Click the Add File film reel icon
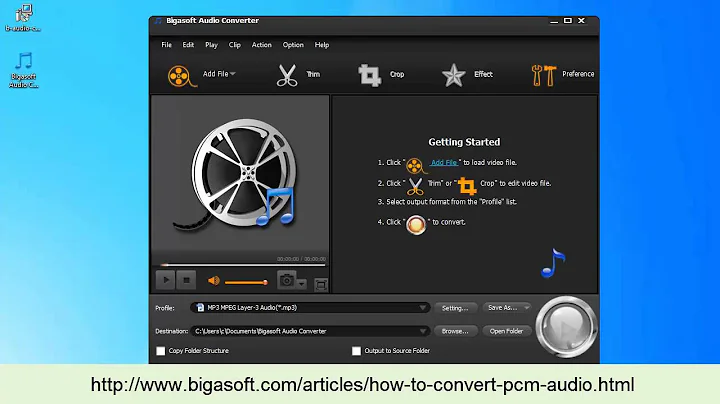This screenshot has height=404, width=720. pos(181,76)
